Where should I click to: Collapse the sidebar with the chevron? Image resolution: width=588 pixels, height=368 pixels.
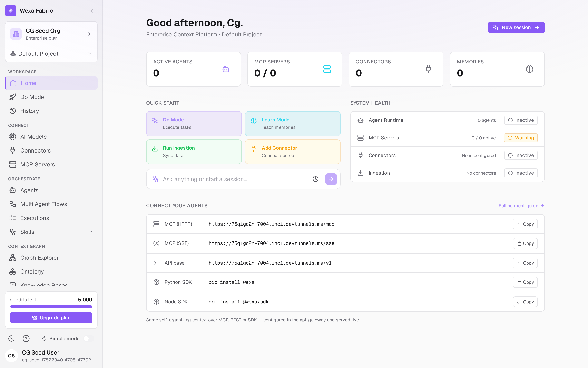pos(92,11)
